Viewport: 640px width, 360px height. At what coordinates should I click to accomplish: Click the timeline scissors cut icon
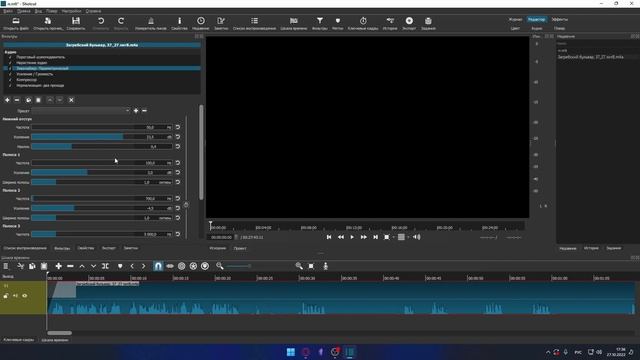point(20,266)
